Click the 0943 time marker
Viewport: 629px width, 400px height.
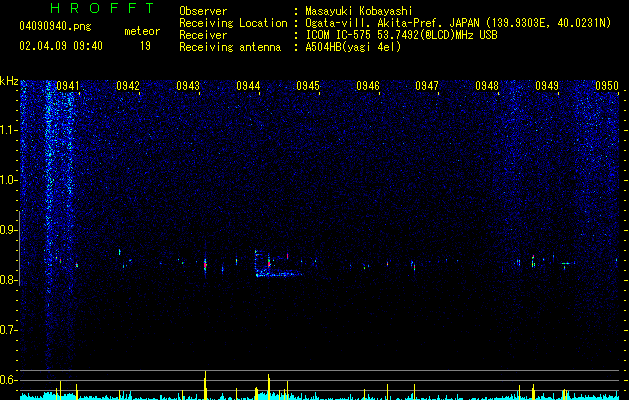coord(188,86)
